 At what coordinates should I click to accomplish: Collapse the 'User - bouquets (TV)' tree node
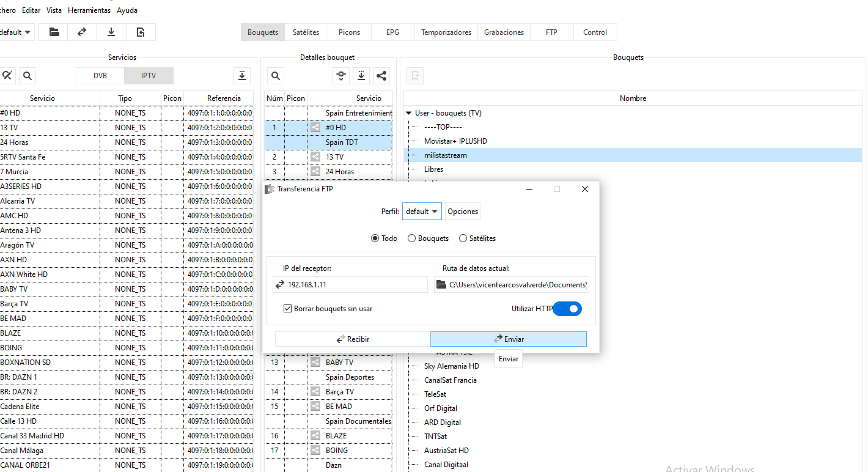[x=409, y=113]
